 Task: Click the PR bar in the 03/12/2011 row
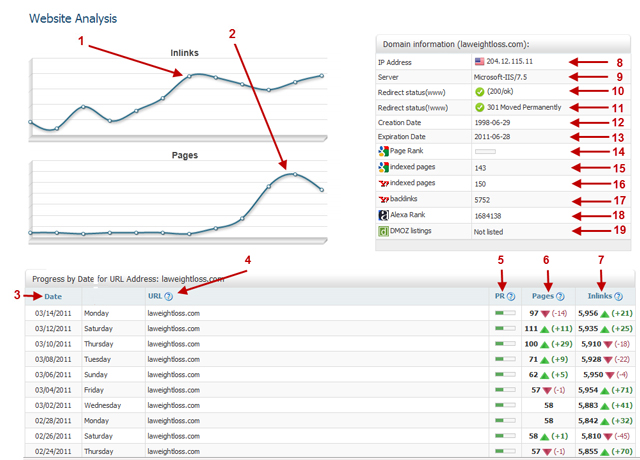click(503, 328)
